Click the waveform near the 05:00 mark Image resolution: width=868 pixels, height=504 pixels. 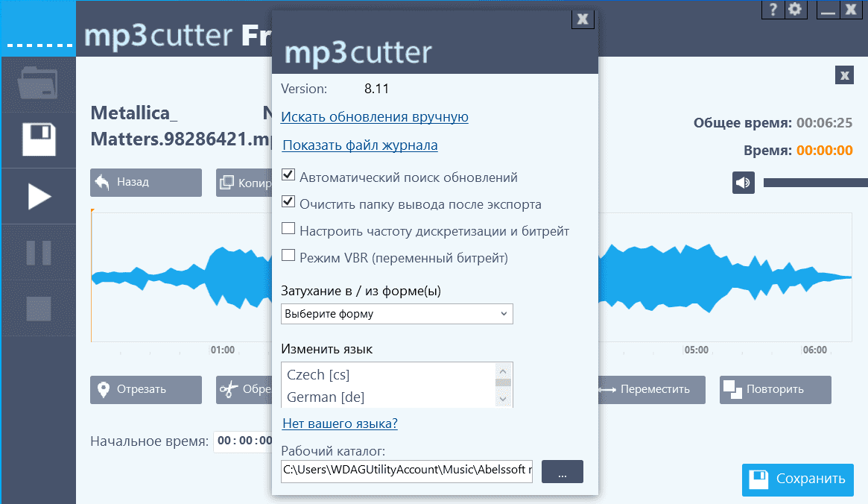pyautogui.click(x=697, y=277)
